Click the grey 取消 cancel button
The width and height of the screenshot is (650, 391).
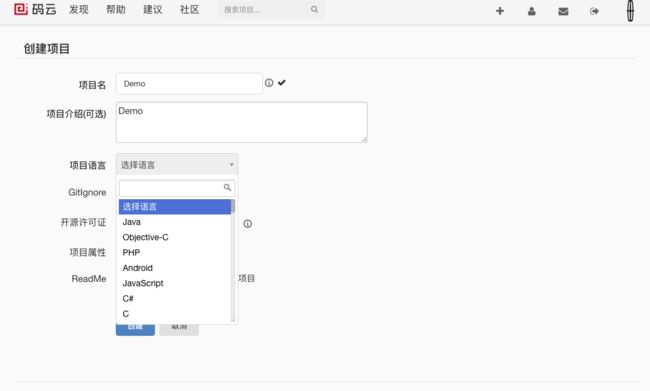tap(179, 329)
